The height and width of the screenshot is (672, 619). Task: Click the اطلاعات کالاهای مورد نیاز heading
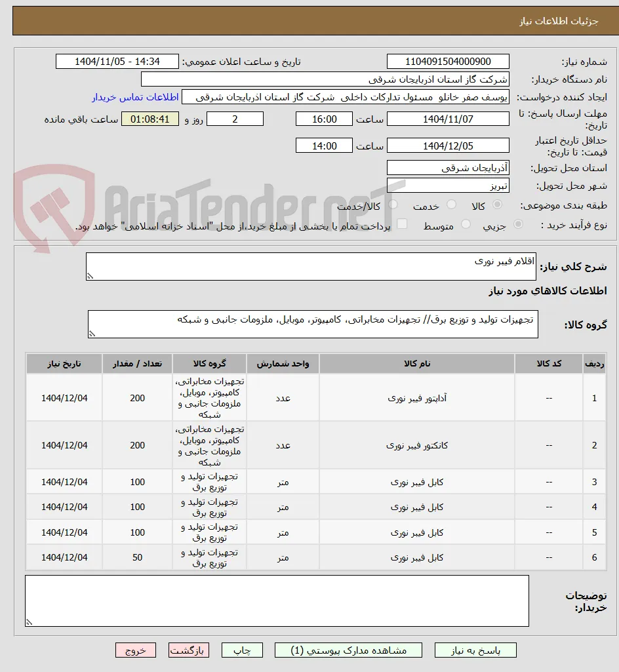(548, 291)
